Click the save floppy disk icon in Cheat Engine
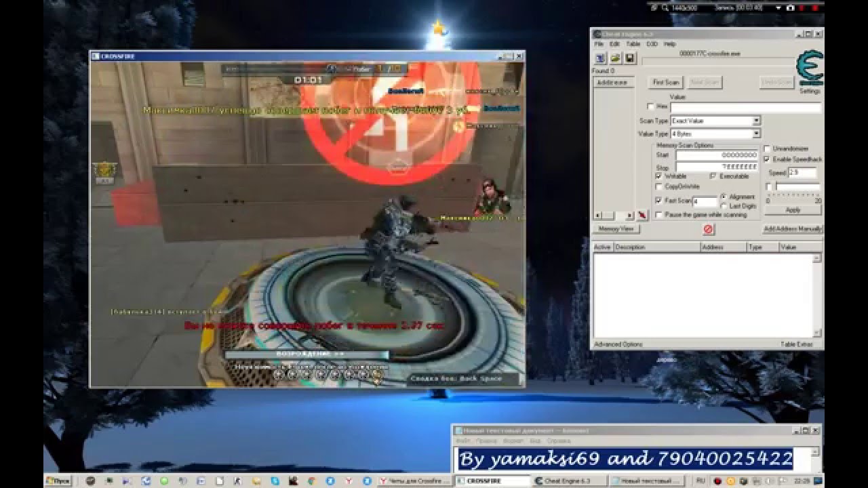The width and height of the screenshot is (868, 488). point(630,58)
